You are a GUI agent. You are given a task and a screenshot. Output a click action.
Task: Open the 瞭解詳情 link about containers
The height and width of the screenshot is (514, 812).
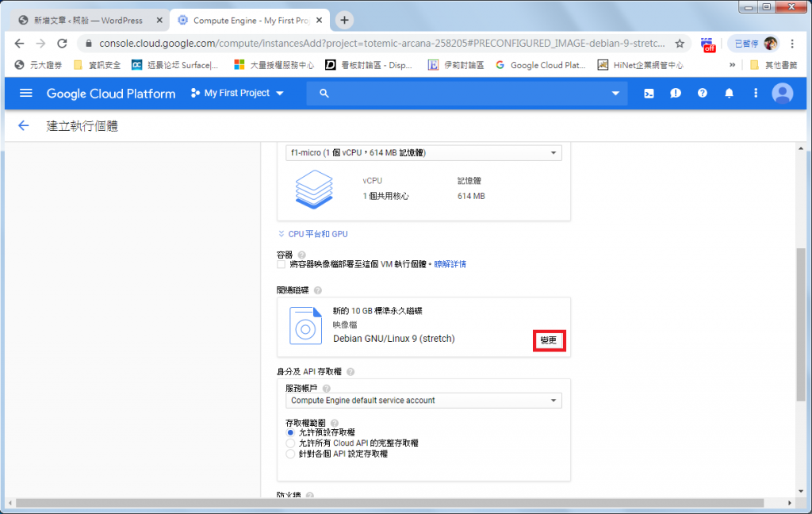[x=450, y=264]
